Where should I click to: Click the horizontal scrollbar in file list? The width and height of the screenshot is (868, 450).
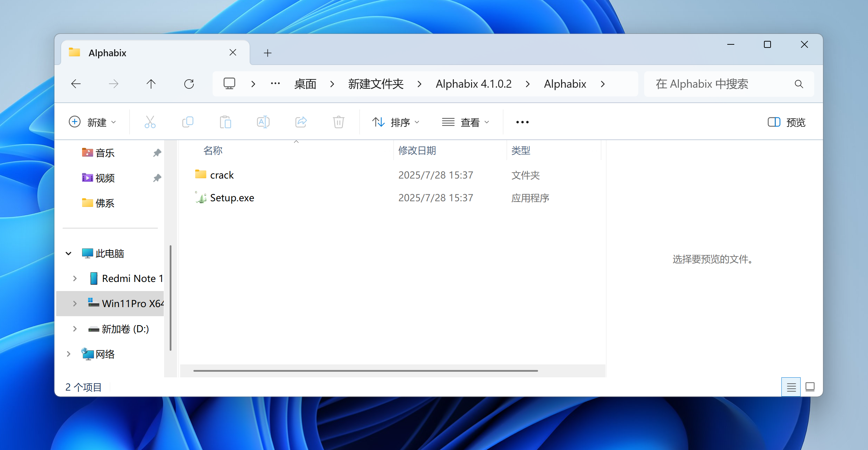(365, 371)
